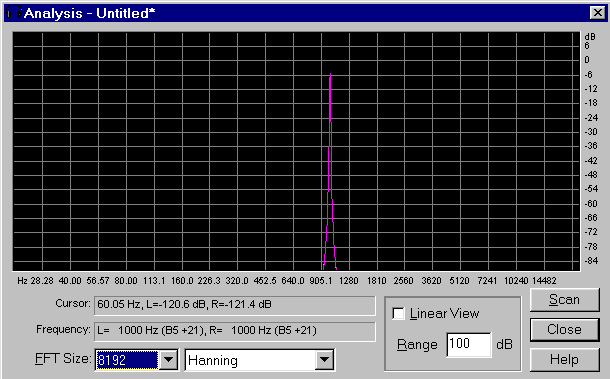Click the Cursor readout field
610x379 pixels.
point(235,305)
